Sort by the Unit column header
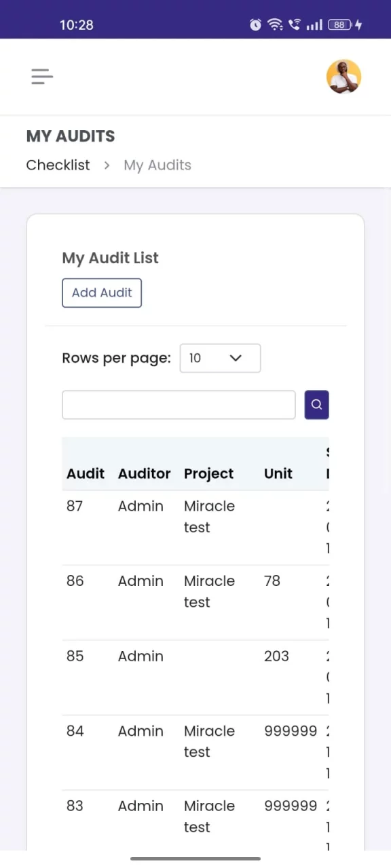The height and width of the screenshot is (868, 391). coord(278,473)
